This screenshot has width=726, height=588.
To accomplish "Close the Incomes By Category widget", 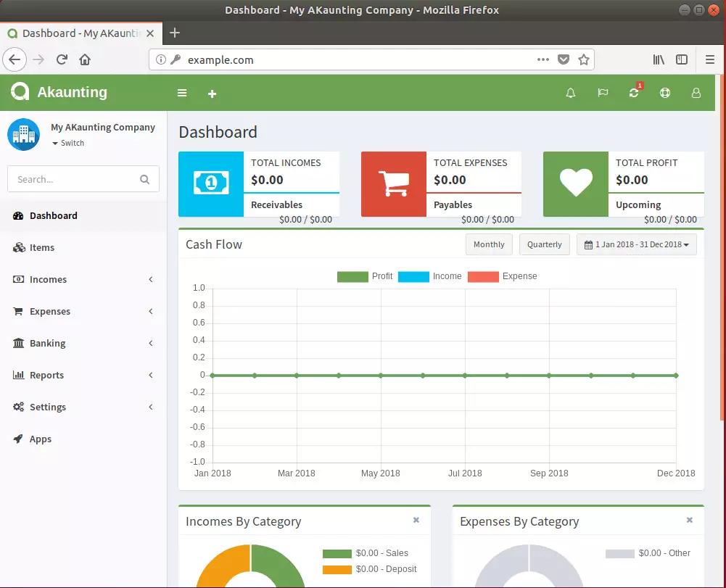I will coord(416,520).
